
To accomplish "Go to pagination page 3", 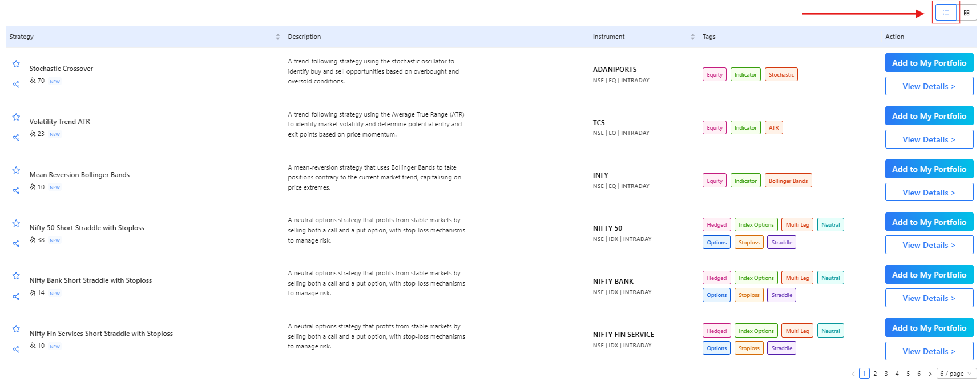I will pos(886,374).
